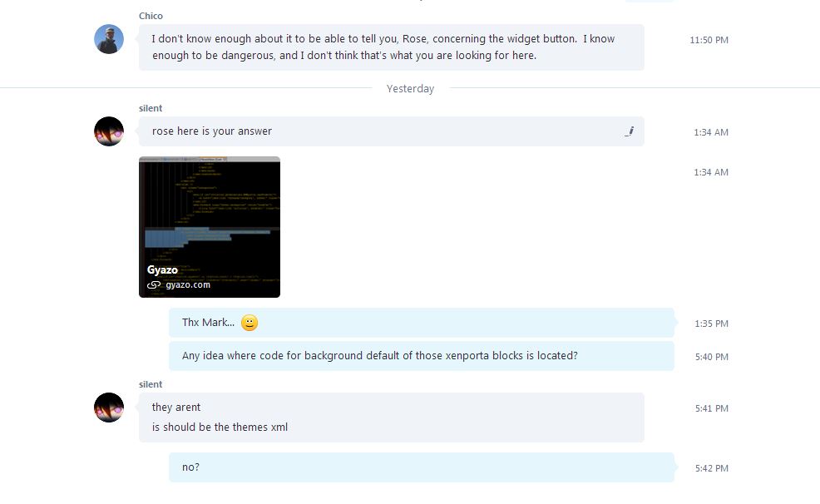This screenshot has height=504, width=820.
Task: Open Chico's profile avatar
Action: click(x=109, y=39)
